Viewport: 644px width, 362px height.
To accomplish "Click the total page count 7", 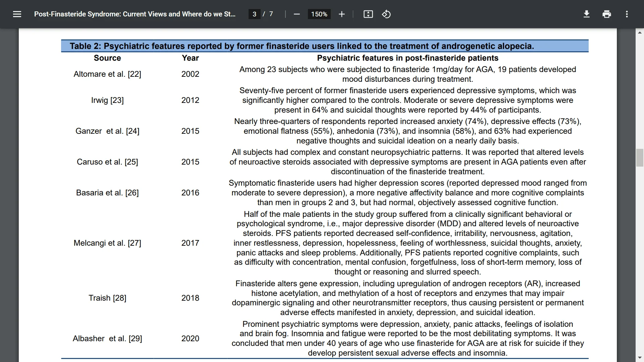I will pyautogui.click(x=271, y=14).
